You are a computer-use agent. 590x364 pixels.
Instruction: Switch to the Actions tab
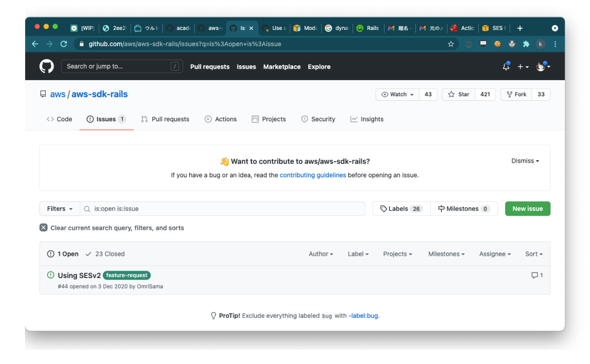pos(221,119)
